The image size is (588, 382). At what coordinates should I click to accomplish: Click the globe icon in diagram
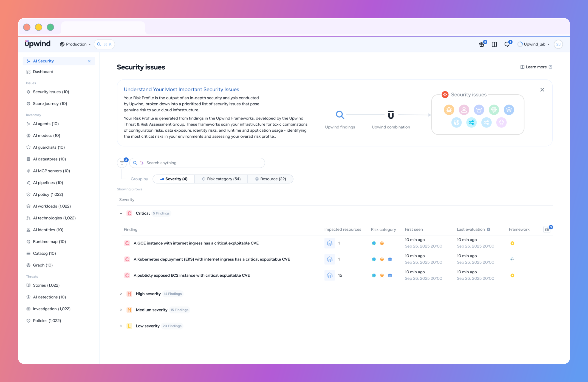[x=456, y=123]
